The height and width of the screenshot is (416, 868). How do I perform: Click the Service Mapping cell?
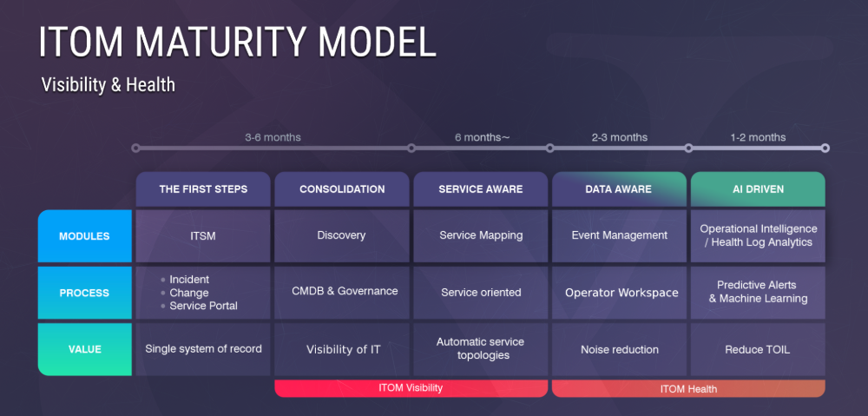tap(481, 236)
